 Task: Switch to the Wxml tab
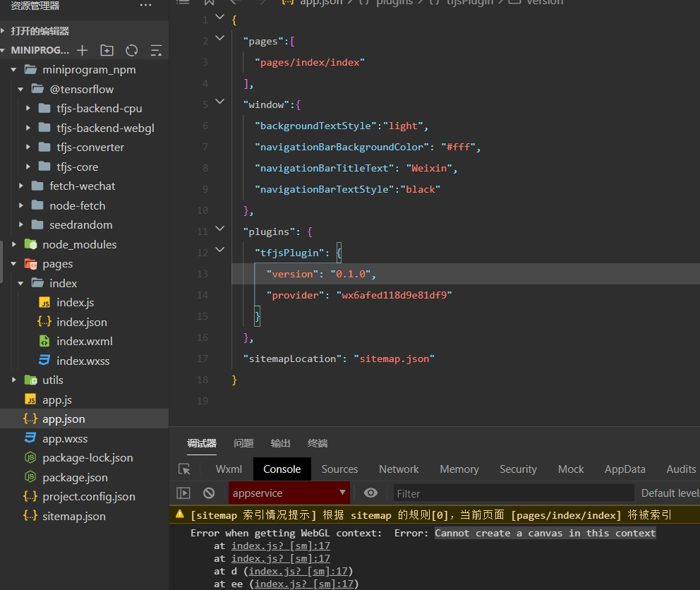[229, 469]
